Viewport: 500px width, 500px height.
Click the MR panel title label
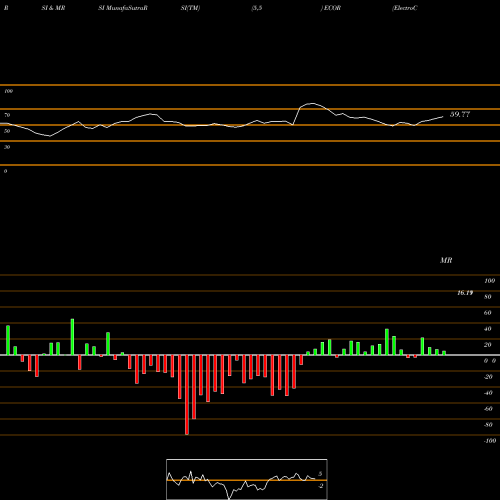pos(446,260)
